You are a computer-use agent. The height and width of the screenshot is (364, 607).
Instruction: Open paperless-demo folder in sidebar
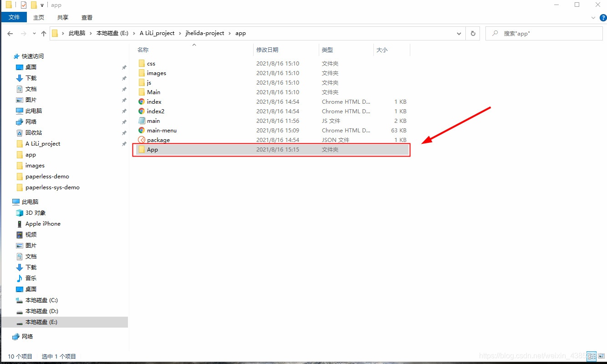click(x=47, y=176)
